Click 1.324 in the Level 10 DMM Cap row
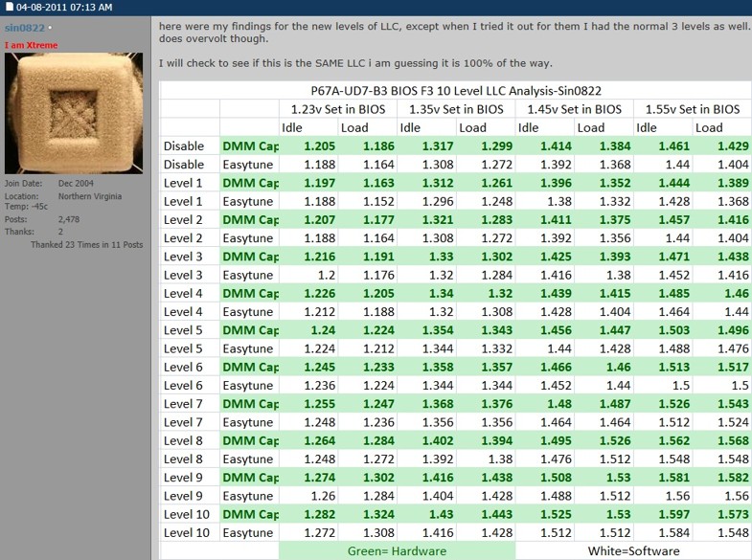The width and height of the screenshot is (752, 560). [378, 515]
